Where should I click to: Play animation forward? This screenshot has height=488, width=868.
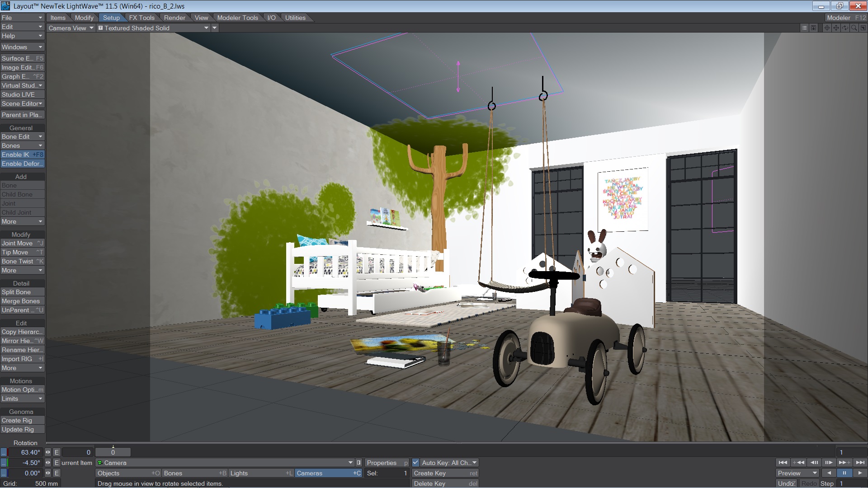859,473
